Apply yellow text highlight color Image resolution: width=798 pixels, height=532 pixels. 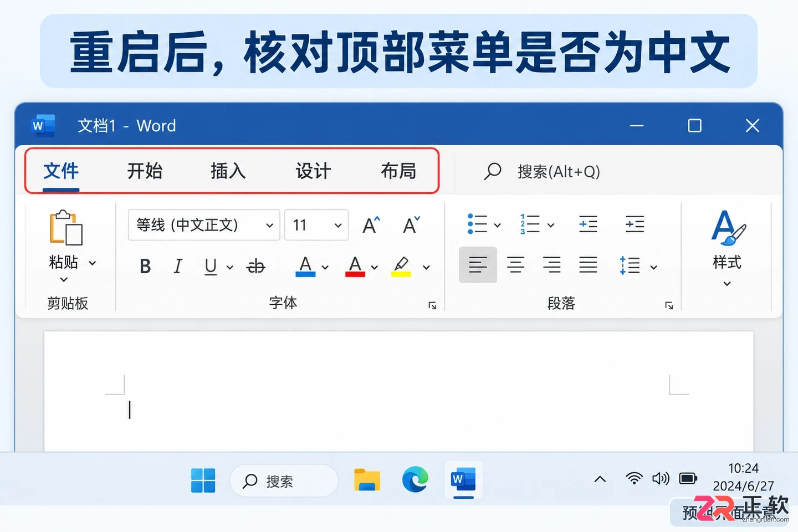[401, 267]
